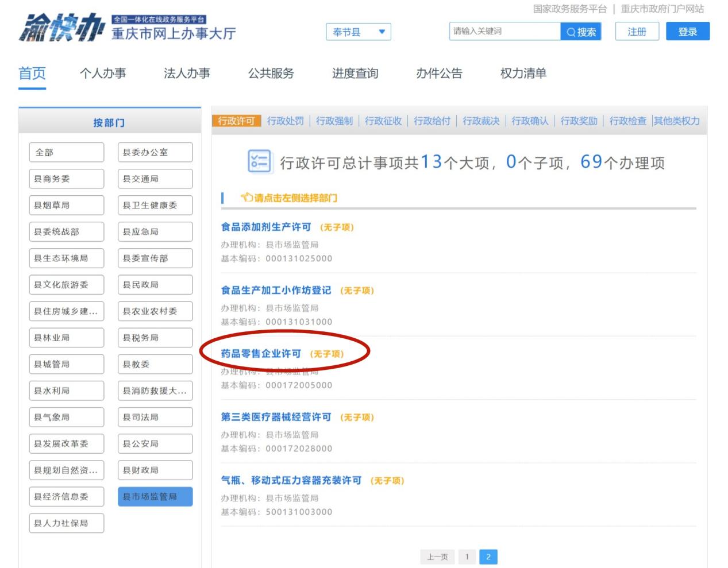This screenshot has width=728, height=568.
Task: Filter by department 县交通局
Action: (155, 179)
